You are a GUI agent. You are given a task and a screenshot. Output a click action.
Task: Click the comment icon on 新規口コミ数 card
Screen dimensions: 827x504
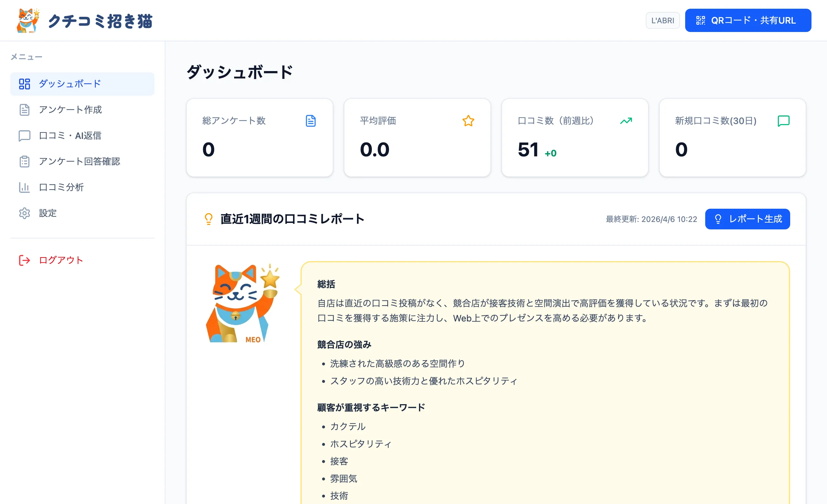click(x=783, y=121)
